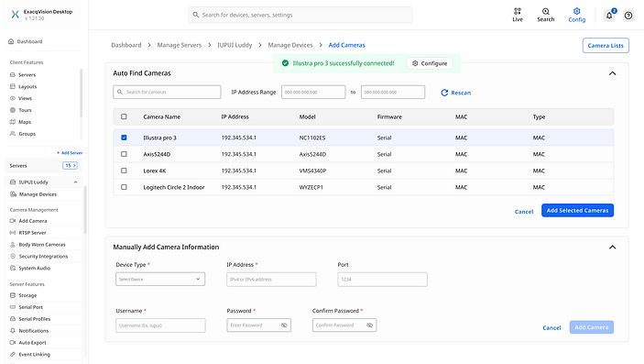The width and height of the screenshot is (644, 364).
Task: Toggle Password field visibility eye icon
Action: click(284, 325)
